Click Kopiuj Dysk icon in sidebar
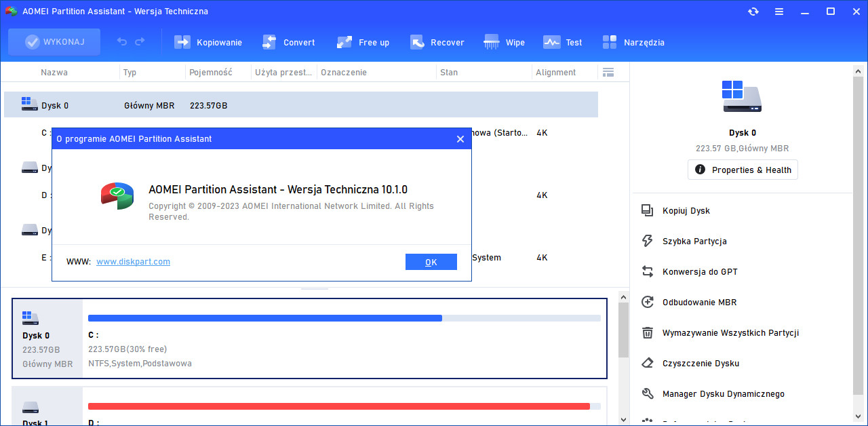 tap(648, 210)
